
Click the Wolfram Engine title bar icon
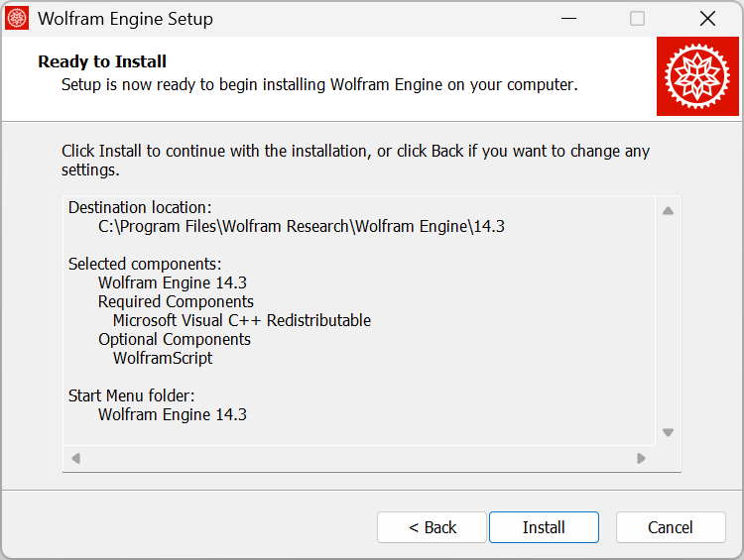17,19
